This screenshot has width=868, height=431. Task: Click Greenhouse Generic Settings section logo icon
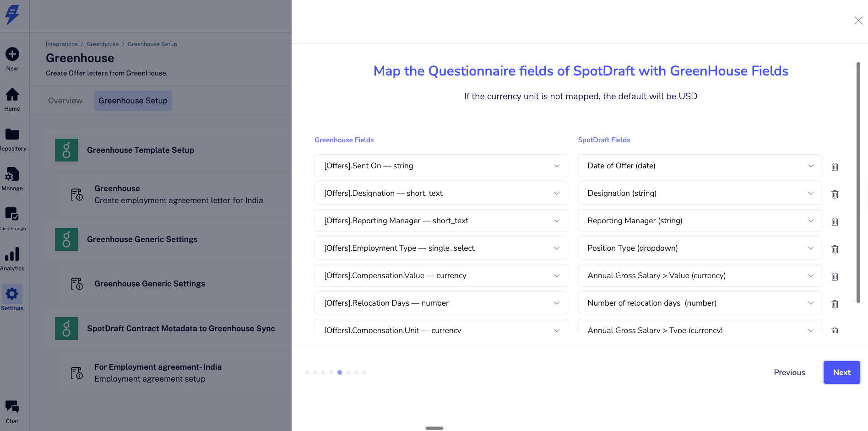(66, 239)
